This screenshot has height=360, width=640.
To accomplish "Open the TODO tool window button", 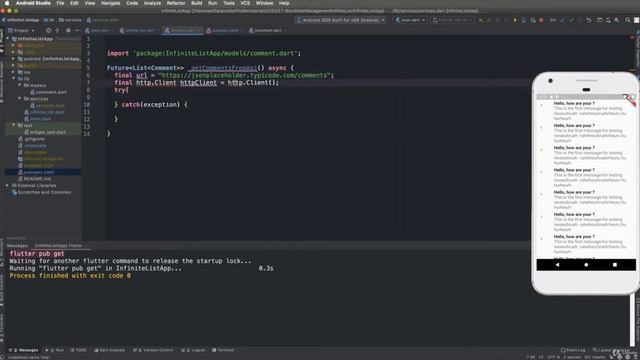I will click(x=79, y=350).
